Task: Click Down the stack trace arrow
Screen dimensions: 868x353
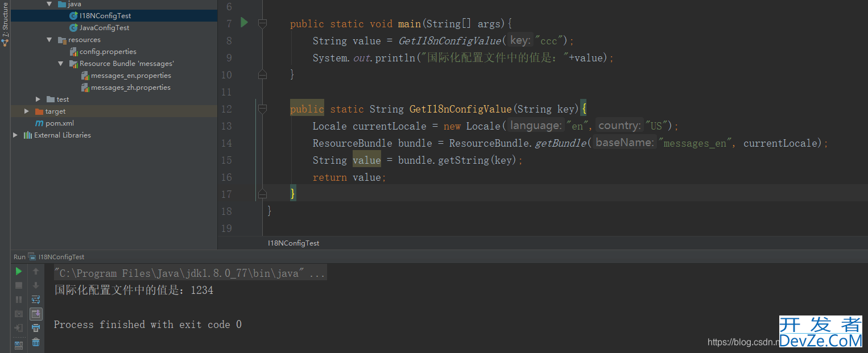Action: click(x=36, y=285)
